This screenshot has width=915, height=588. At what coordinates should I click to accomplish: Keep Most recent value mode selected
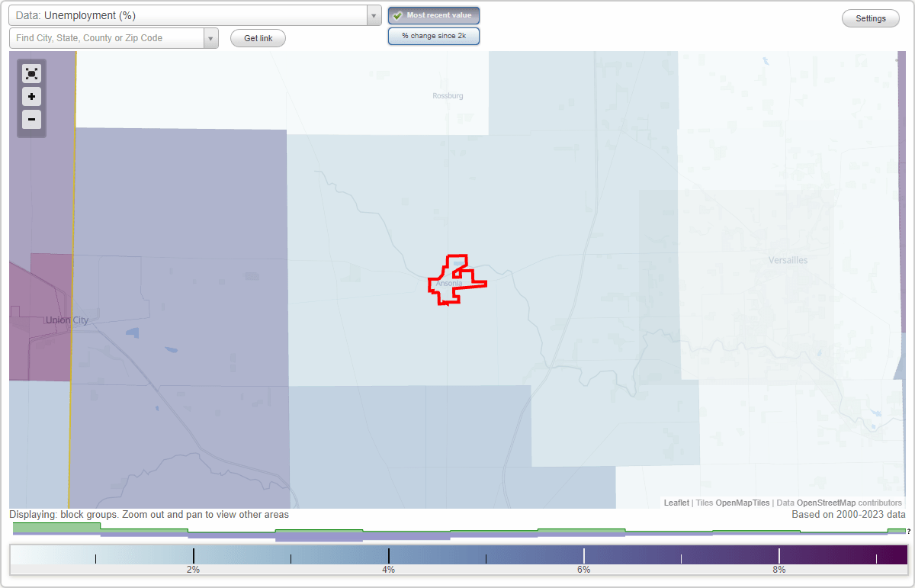click(x=434, y=15)
